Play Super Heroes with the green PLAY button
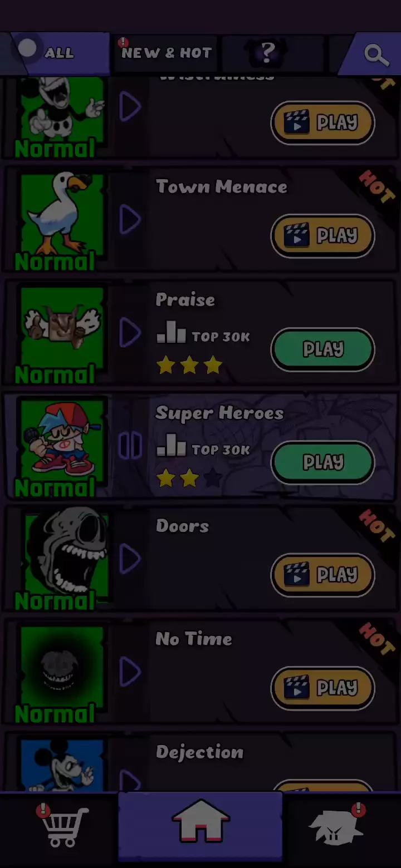The height and width of the screenshot is (868, 401). tap(322, 462)
